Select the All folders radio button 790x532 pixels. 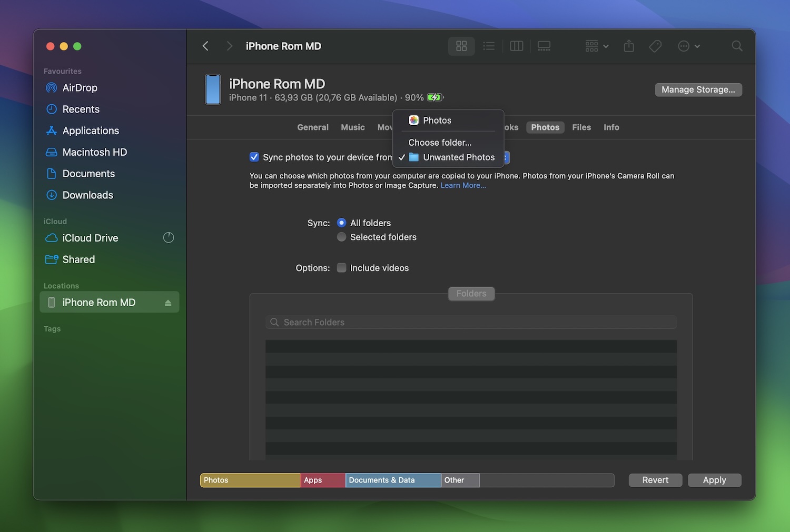[342, 223]
